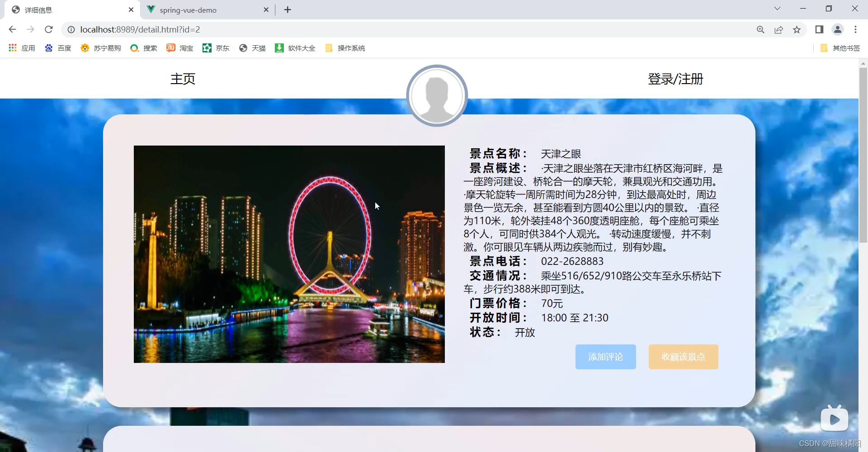Image resolution: width=868 pixels, height=452 pixels.
Task: Click the user avatar placeholder image
Action: (437, 95)
